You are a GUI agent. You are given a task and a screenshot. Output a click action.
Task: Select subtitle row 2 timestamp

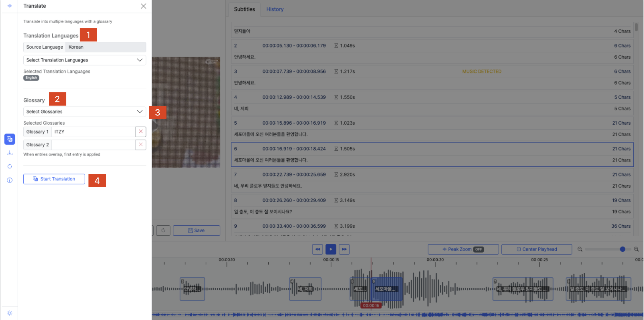pyautogui.click(x=294, y=46)
